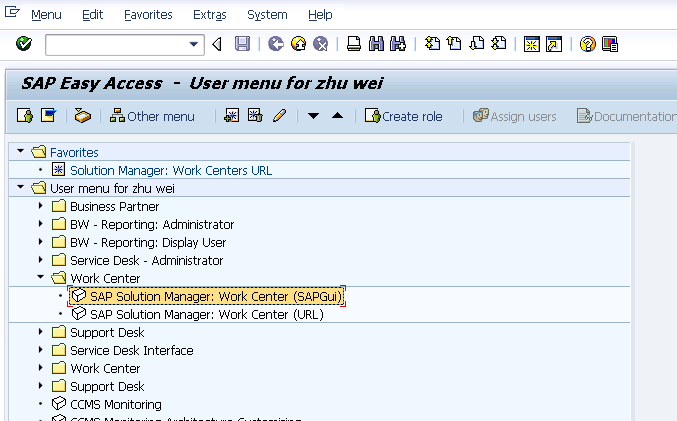Click the yellow Exit arrow icon
677x421 pixels.
click(x=298, y=44)
